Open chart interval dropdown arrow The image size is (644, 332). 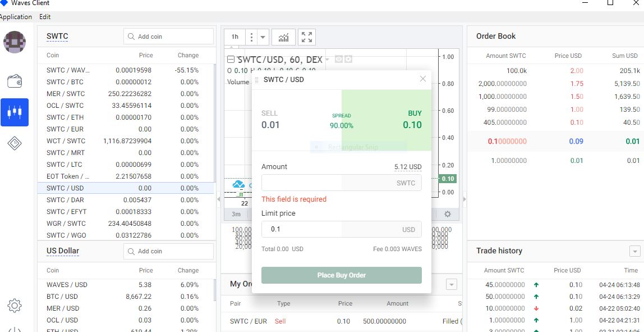pyautogui.click(x=263, y=37)
